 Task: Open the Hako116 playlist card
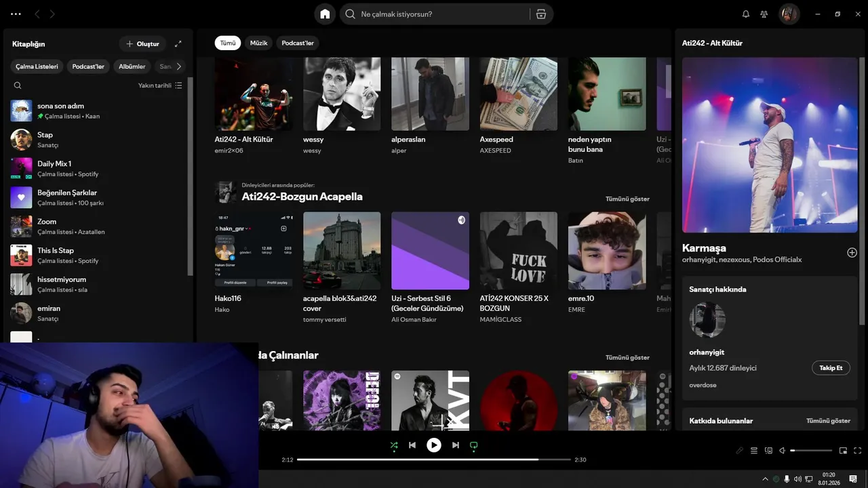(254, 263)
